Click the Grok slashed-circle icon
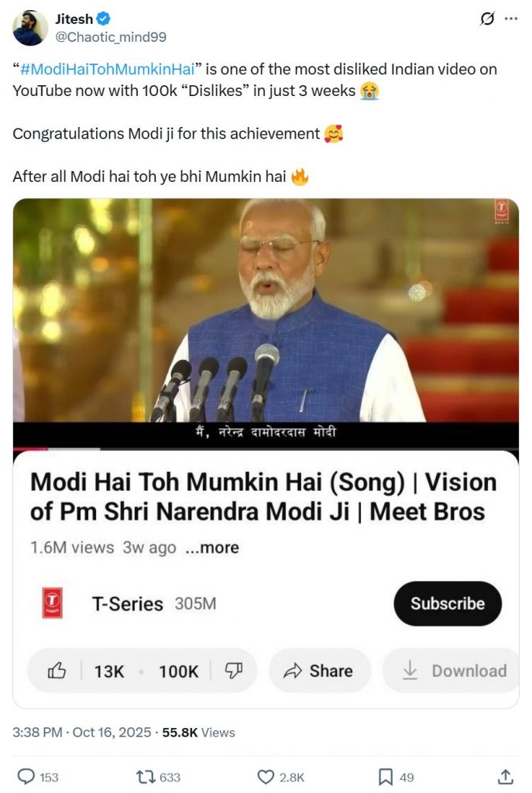532x793 pixels. coord(487,19)
